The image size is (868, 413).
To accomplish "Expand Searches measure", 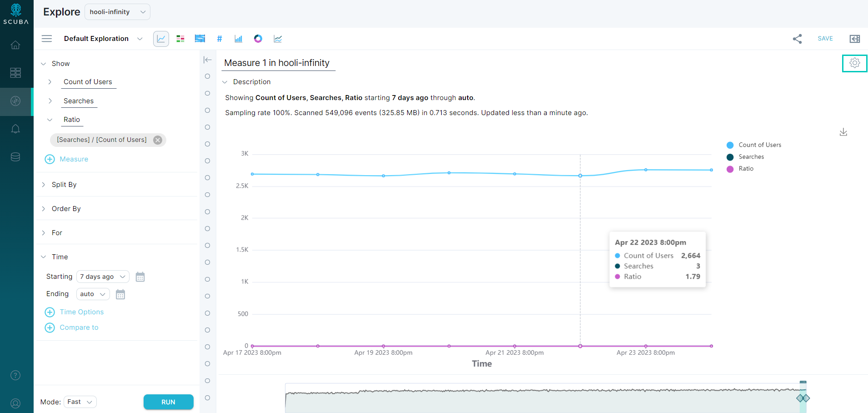I will [50, 101].
